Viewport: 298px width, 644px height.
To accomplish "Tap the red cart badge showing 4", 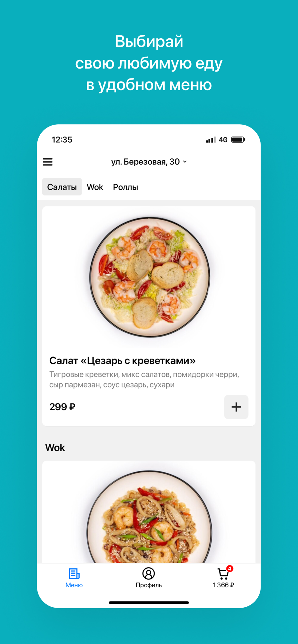I will coord(230,569).
